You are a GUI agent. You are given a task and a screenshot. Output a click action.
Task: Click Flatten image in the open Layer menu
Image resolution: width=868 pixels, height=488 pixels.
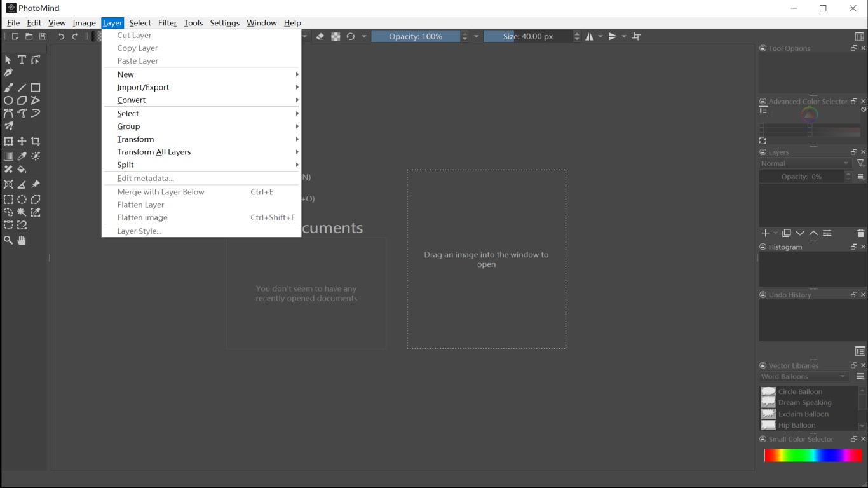(x=142, y=217)
